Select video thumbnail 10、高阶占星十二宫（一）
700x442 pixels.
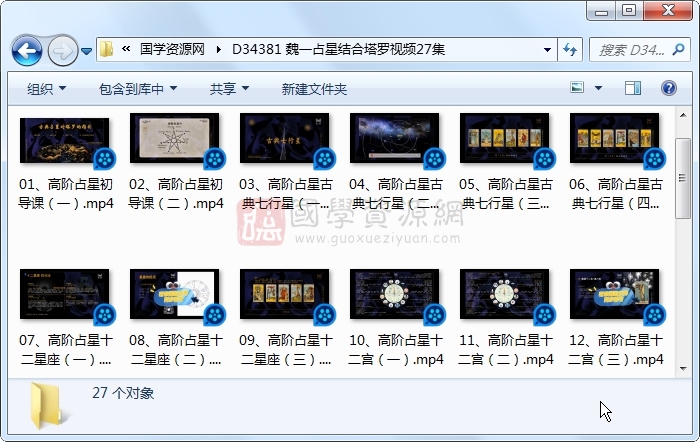point(395,294)
